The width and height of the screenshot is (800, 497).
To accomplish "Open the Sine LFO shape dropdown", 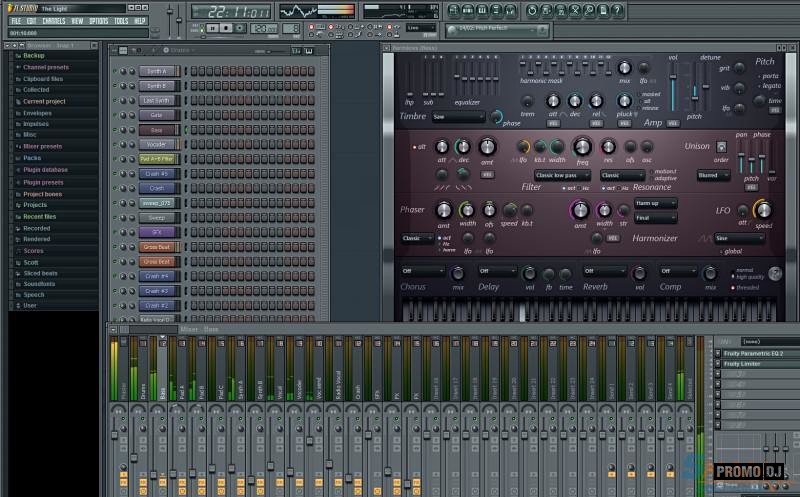I will [x=740, y=238].
